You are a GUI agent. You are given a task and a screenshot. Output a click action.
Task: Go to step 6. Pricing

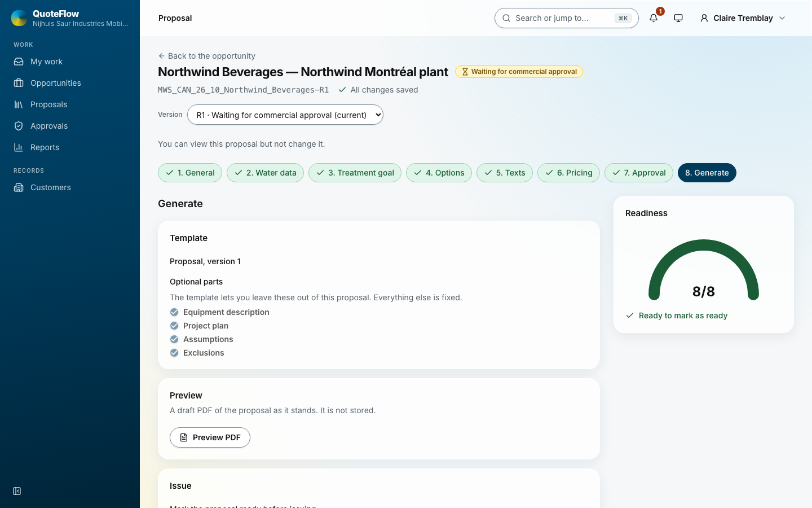pyautogui.click(x=568, y=173)
